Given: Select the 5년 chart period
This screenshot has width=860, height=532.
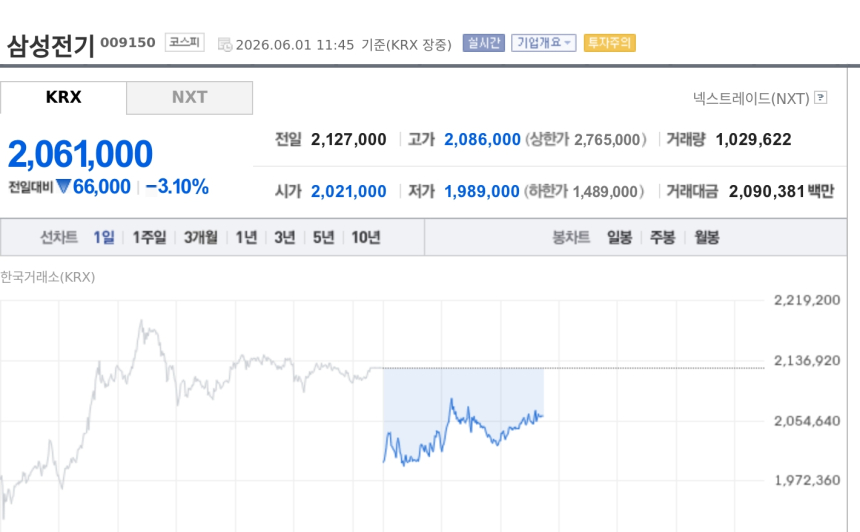Looking at the screenshot, I should pos(324,237).
